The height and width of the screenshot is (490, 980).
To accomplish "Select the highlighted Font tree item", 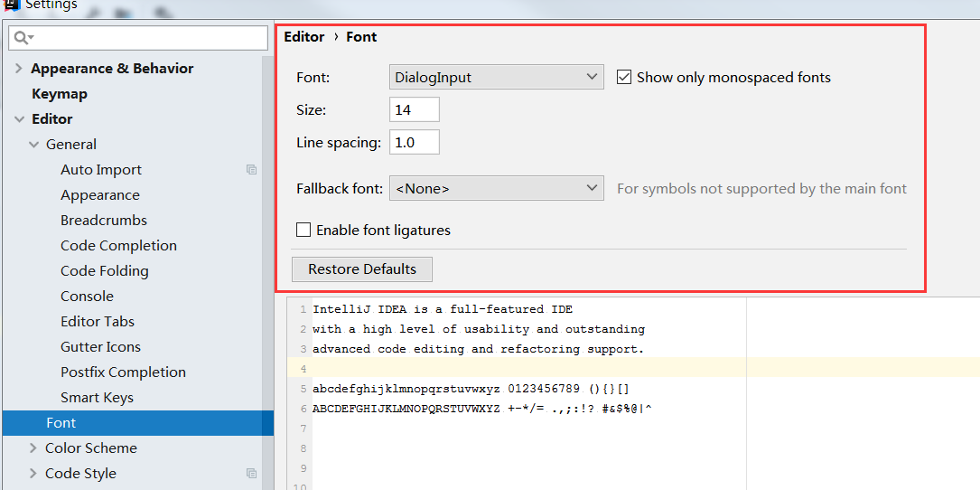I will click(138, 423).
